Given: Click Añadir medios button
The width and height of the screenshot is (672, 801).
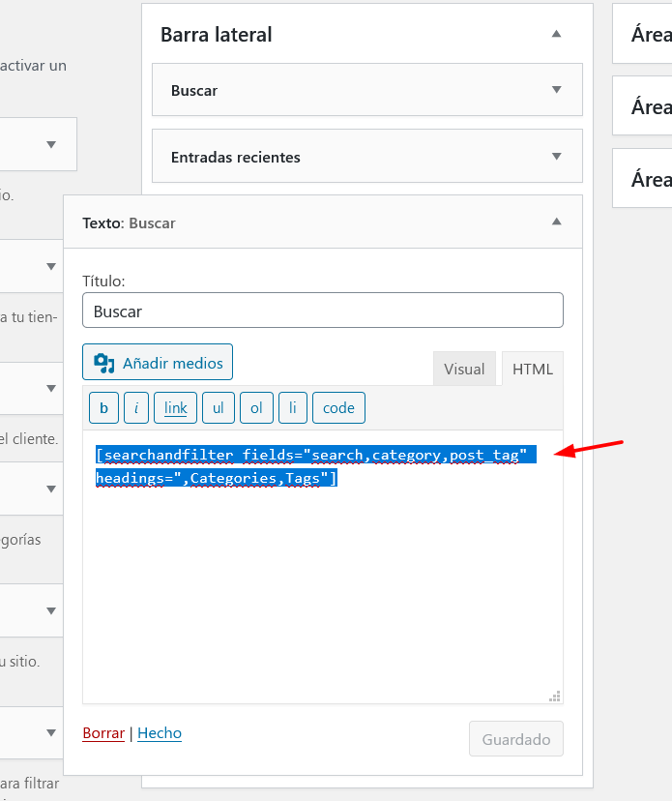Looking at the screenshot, I should click(x=158, y=362).
